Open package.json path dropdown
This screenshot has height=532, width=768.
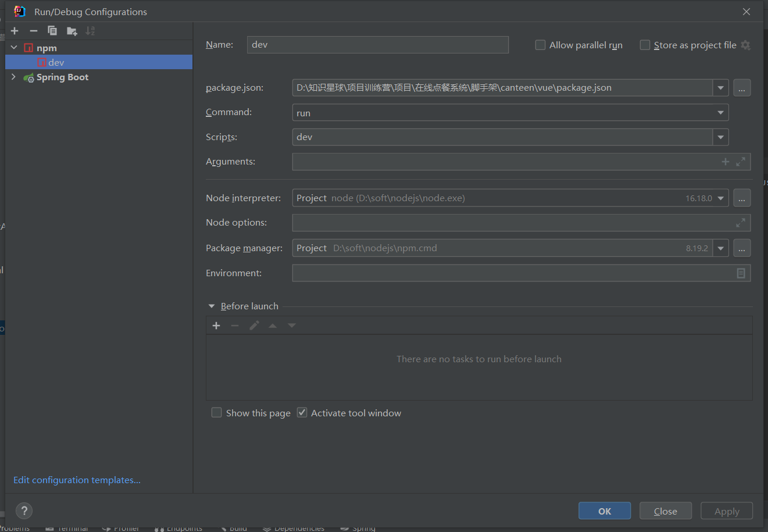tap(721, 88)
